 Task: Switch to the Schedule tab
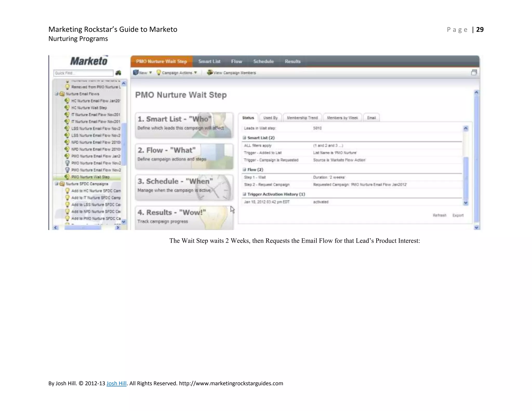pos(263,62)
